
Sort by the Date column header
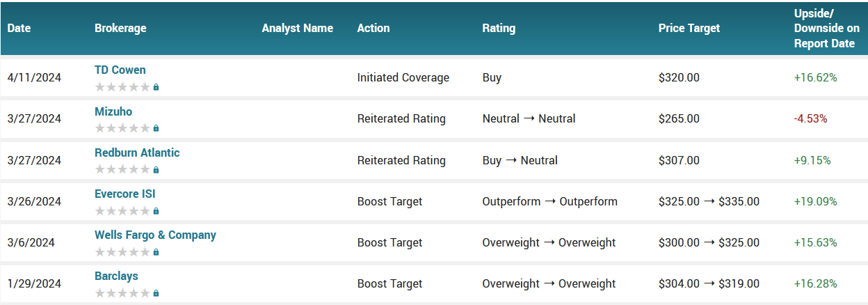(x=19, y=29)
